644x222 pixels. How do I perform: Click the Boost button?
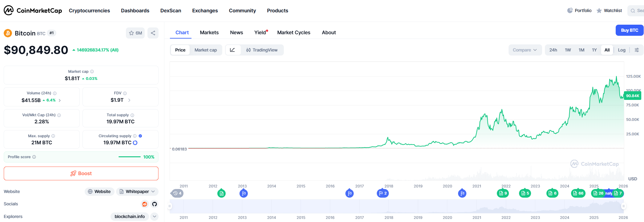81,174
